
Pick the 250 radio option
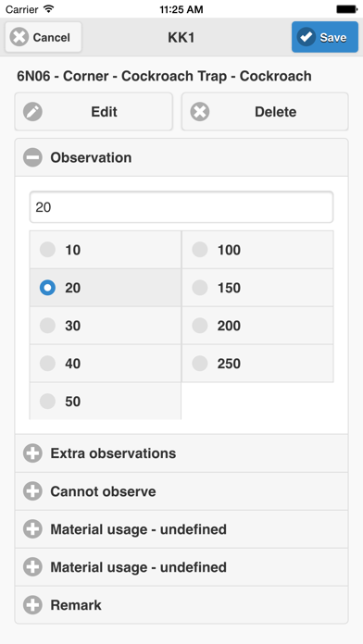point(257,364)
